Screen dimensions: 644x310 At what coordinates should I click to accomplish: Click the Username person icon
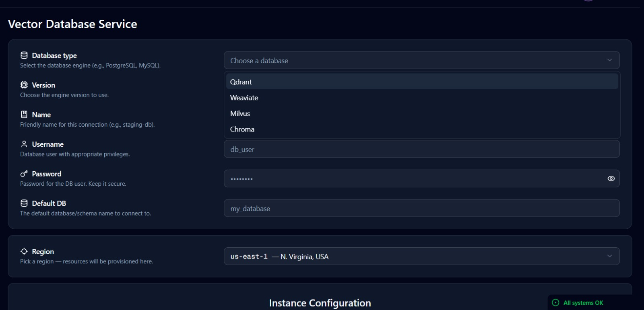[x=24, y=144]
